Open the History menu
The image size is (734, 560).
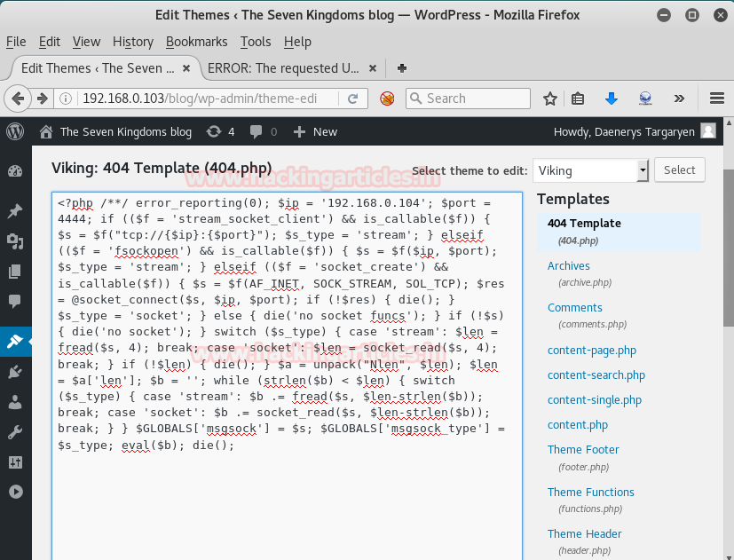tap(133, 42)
